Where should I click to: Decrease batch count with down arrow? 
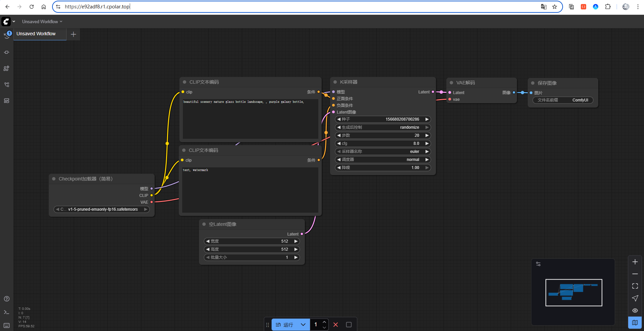pos(324,327)
